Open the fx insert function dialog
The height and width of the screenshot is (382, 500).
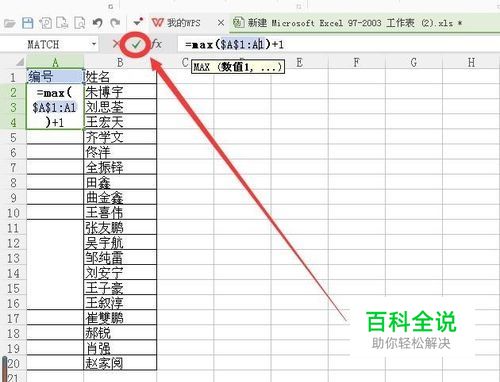(156, 44)
